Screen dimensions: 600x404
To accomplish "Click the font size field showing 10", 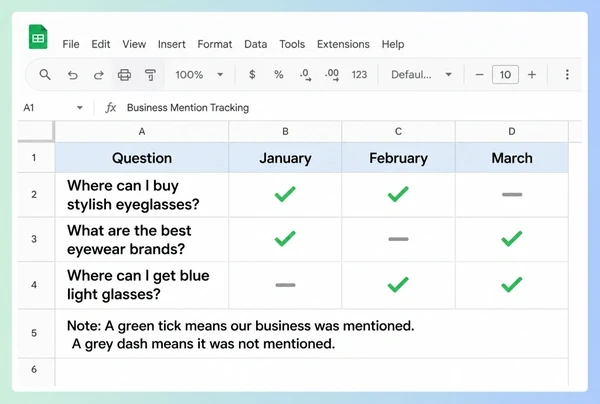I will (505, 75).
